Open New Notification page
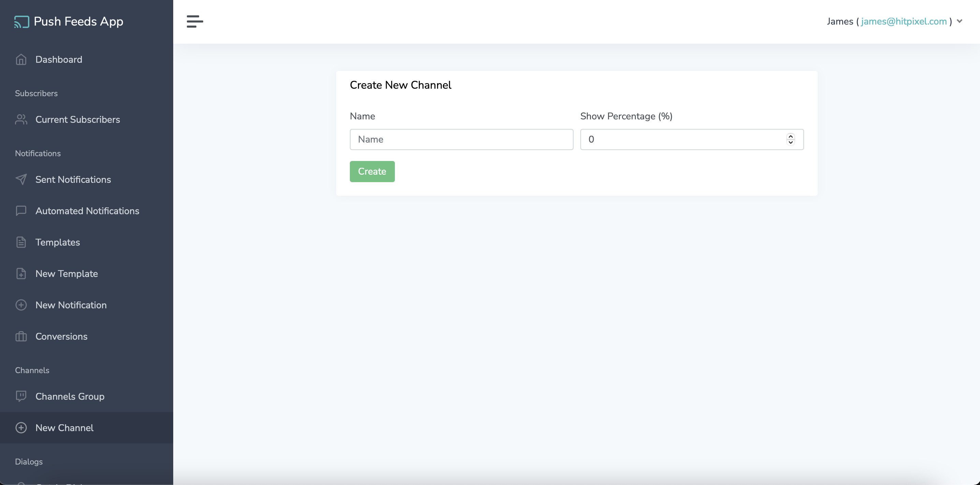Viewport: 980px width, 485px height. (87, 305)
